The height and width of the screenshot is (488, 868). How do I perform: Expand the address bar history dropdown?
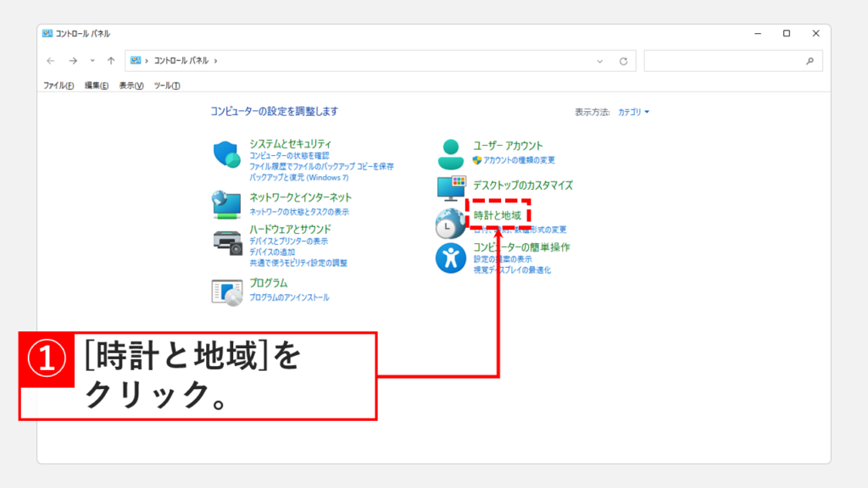coord(599,61)
